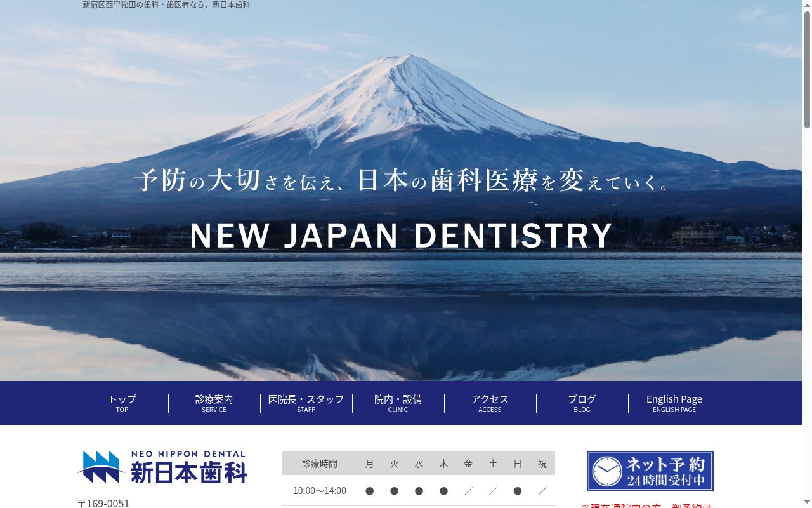This screenshot has height=508, width=812.
Task: Click the 月 column header in schedule
Action: (x=369, y=464)
